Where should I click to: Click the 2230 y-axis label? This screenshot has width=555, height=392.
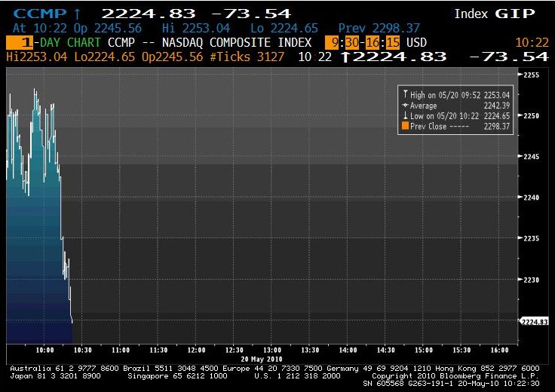(x=532, y=280)
